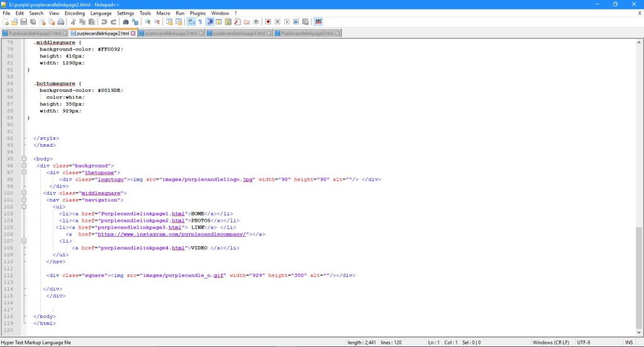Click the Cut scissors icon
This screenshot has height=347, width=644.
[74, 21]
